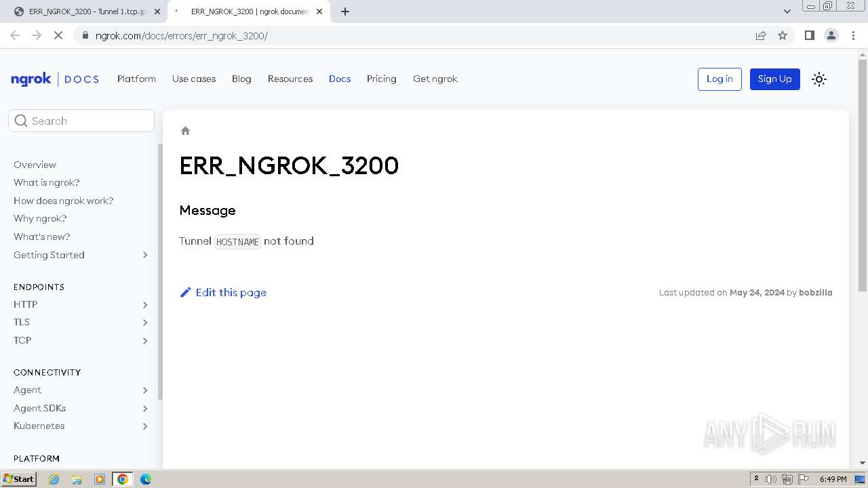Expand the Agent connectivity section
The image size is (868, 488).
point(145,390)
